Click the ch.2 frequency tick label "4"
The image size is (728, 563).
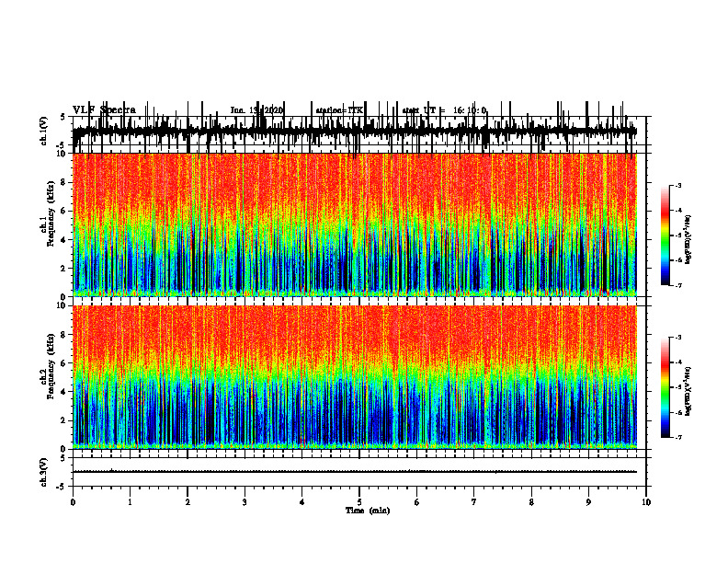[63, 392]
